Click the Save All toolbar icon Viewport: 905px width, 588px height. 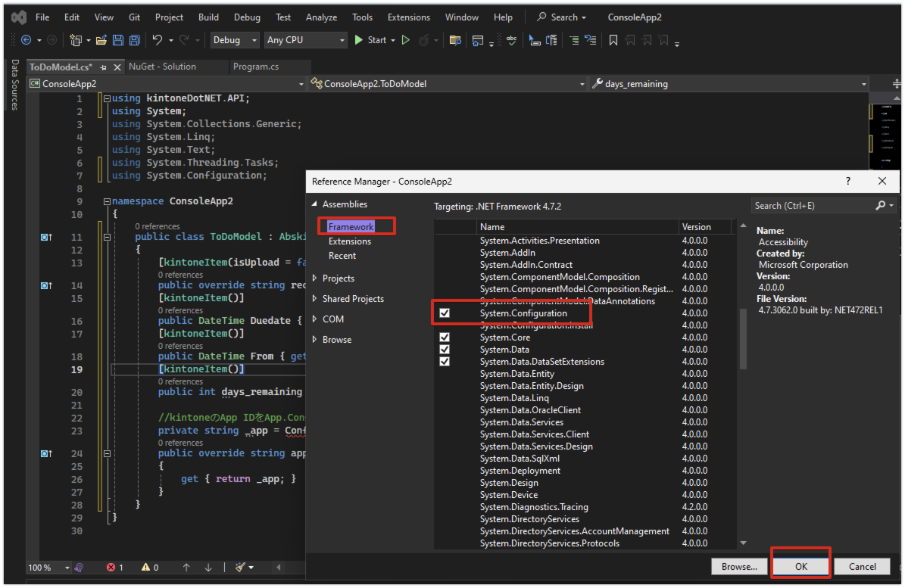point(134,40)
